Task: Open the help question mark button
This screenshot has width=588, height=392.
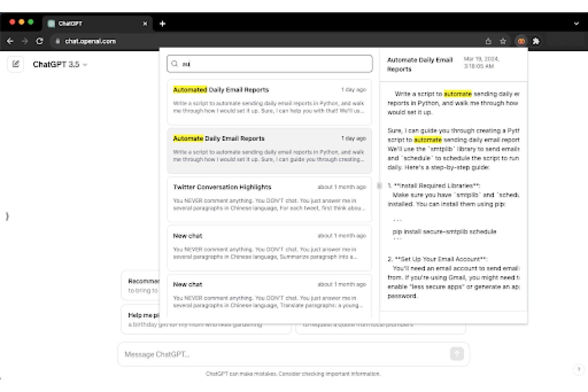Action: point(579,369)
